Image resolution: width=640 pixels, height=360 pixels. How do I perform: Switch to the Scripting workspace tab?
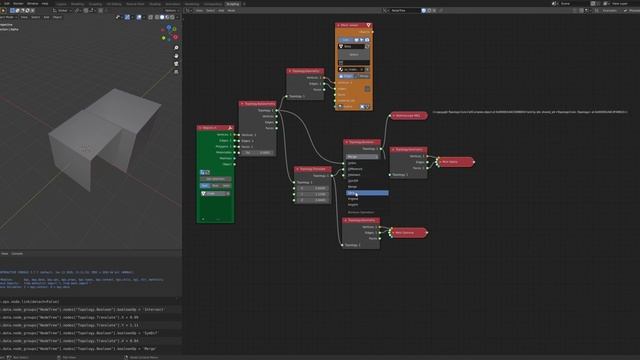coord(233,4)
